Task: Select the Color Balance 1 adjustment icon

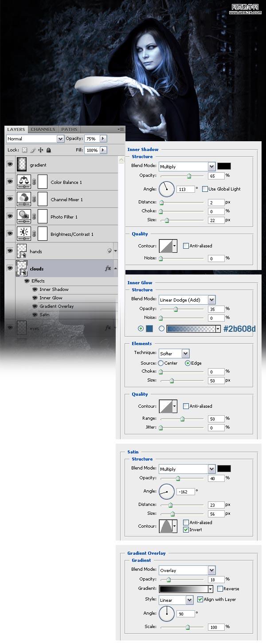Action: [x=23, y=182]
